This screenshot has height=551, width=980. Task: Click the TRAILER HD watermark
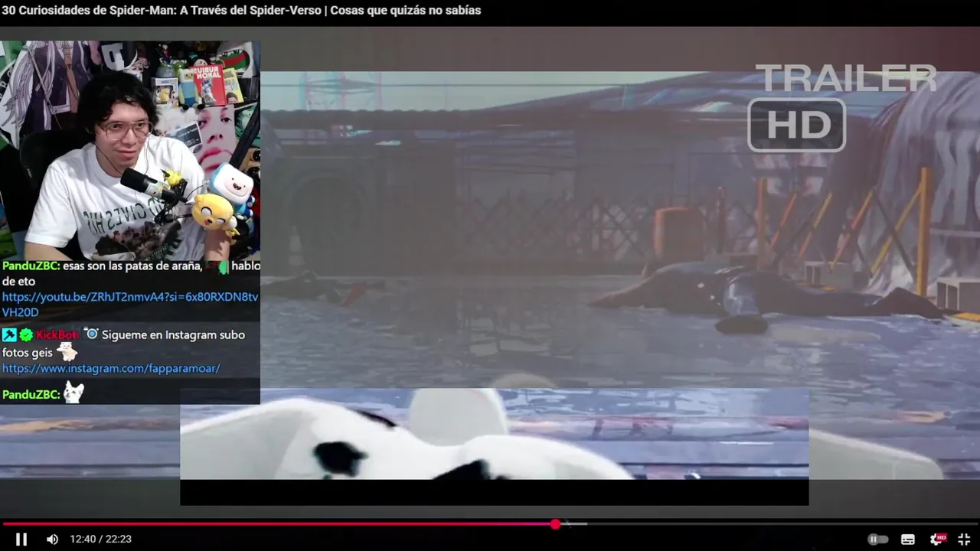[842, 107]
